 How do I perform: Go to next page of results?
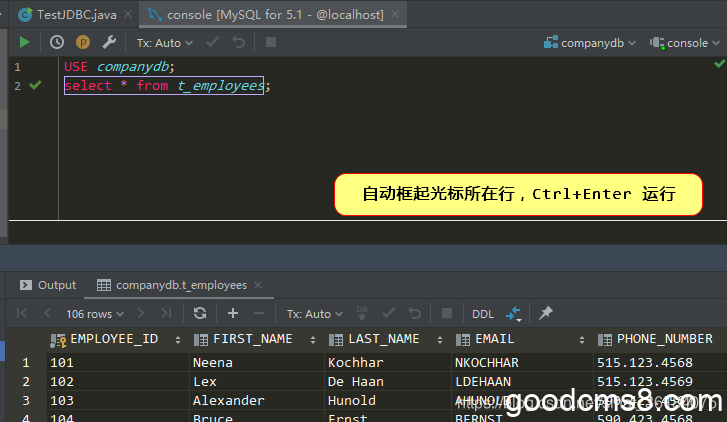(141, 314)
